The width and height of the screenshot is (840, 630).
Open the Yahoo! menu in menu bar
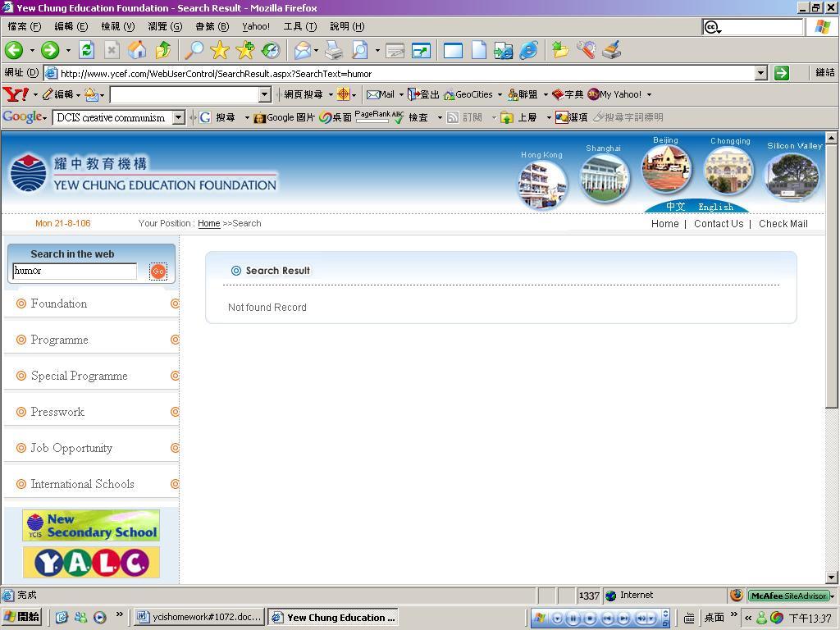pyautogui.click(x=256, y=26)
